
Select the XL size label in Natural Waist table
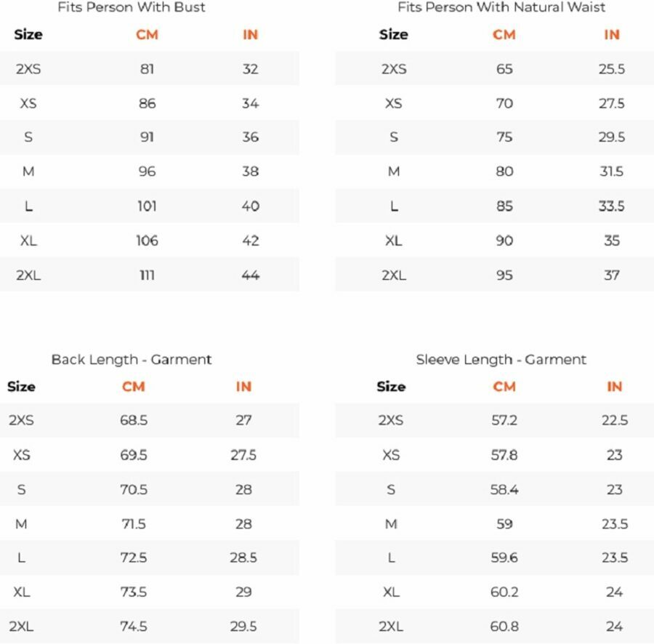point(393,241)
